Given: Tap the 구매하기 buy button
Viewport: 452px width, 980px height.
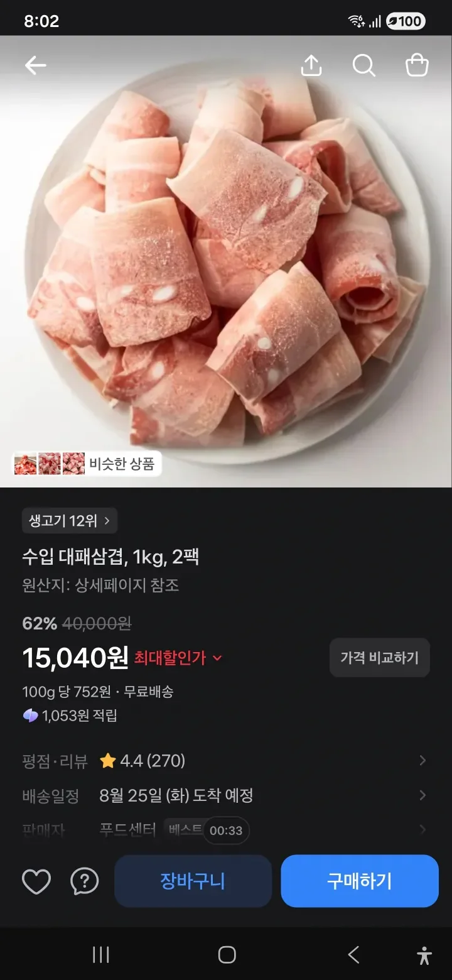Looking at the screenshot, I should click(x=360, y=881).
